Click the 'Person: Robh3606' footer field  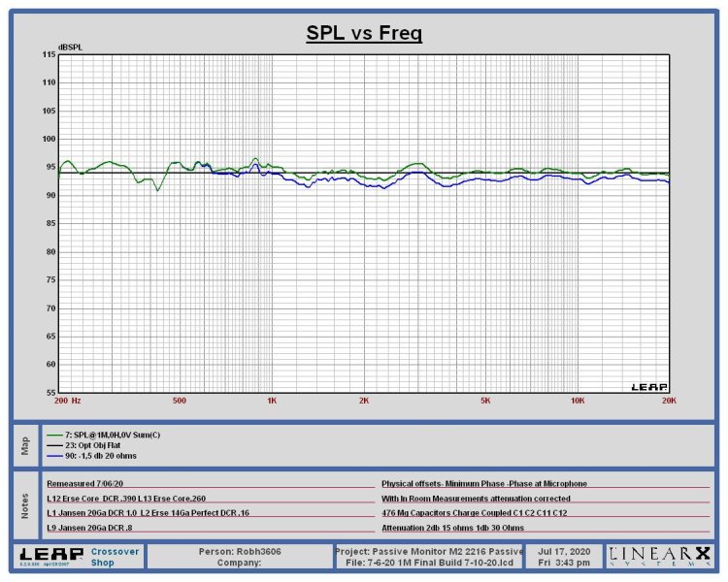click(x=239, y=550)
